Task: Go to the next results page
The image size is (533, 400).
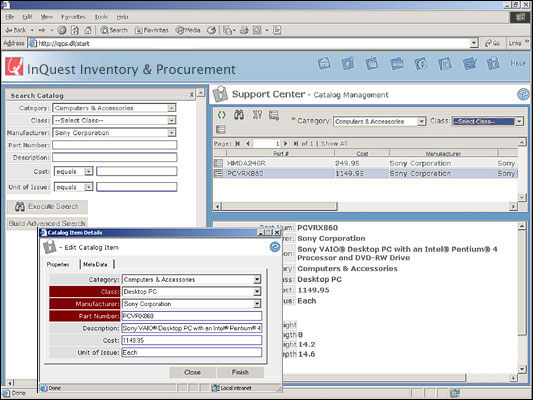Action: click(286, 143)
